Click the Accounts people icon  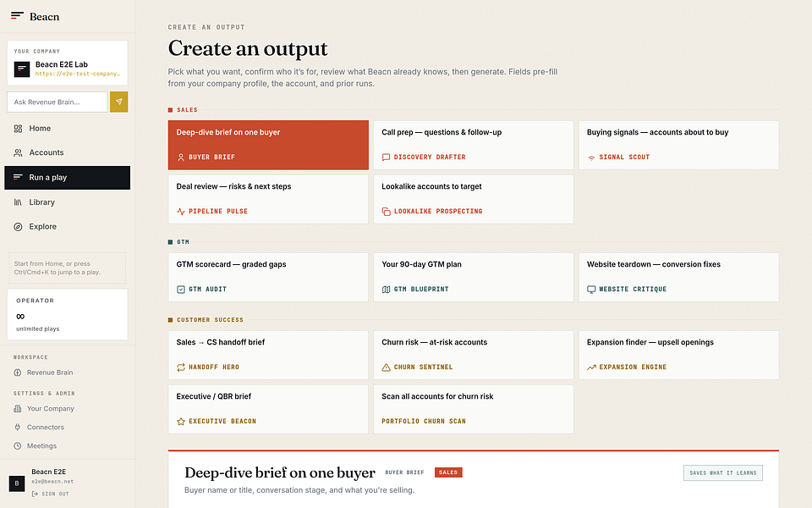tap(18, 153)
